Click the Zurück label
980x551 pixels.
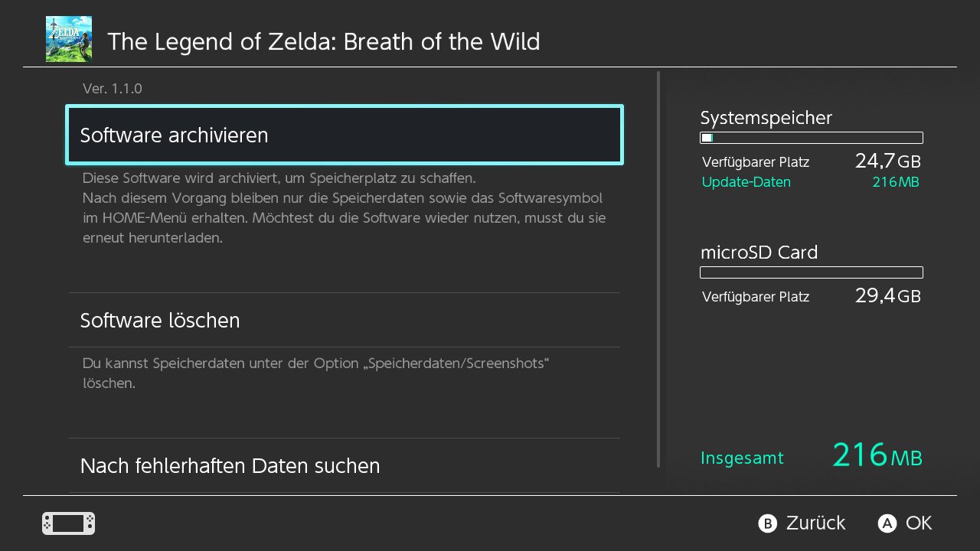(815, 523)
